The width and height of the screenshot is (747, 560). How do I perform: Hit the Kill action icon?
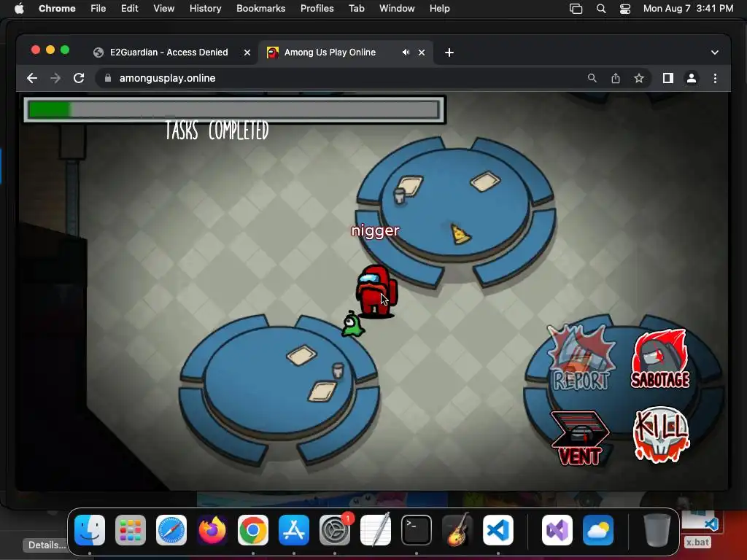[x=661, y=435]
